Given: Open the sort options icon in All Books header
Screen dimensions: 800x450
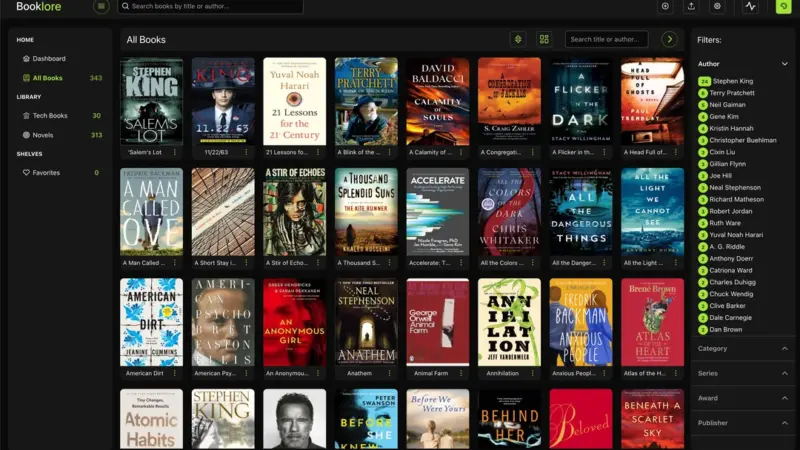Looking at the screenshot, I should [x=518, y=39].
